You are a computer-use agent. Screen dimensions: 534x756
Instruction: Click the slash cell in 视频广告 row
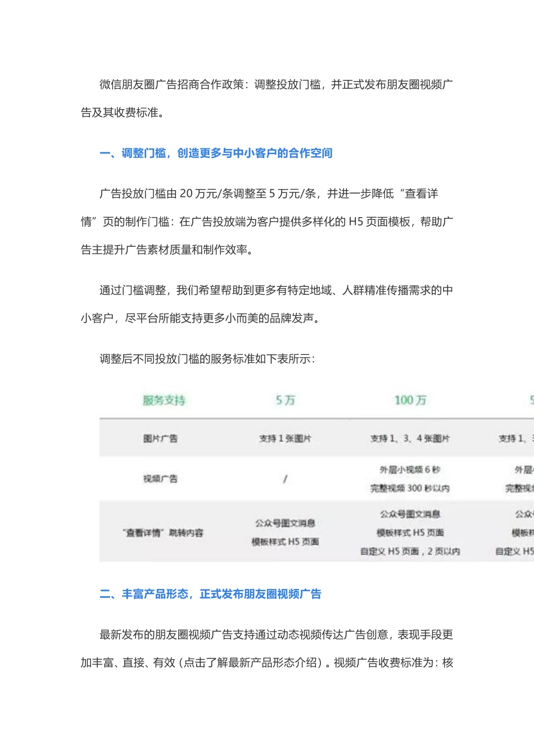coord(285,479)
